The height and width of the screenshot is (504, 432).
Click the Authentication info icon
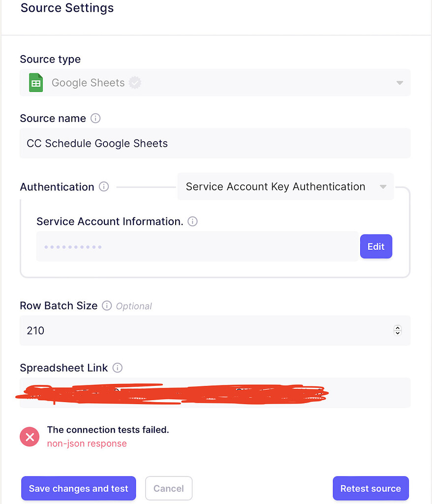pos(103,187)
